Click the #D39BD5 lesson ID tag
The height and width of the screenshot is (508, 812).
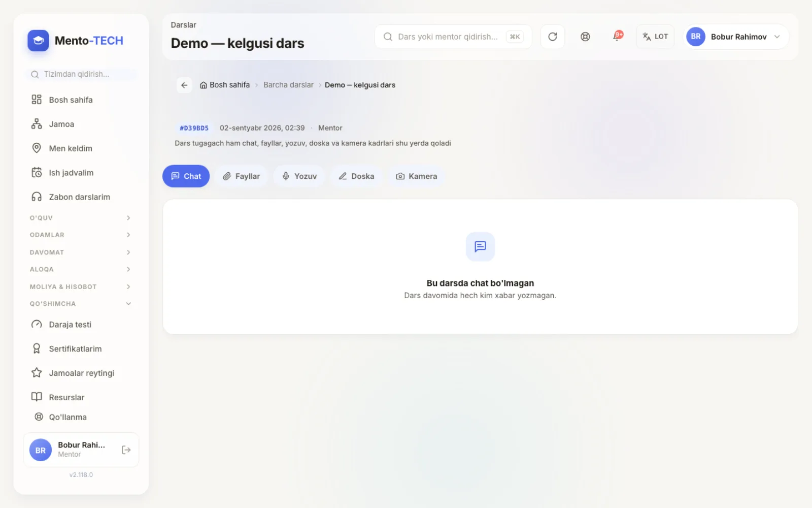[x=194, y=128]
